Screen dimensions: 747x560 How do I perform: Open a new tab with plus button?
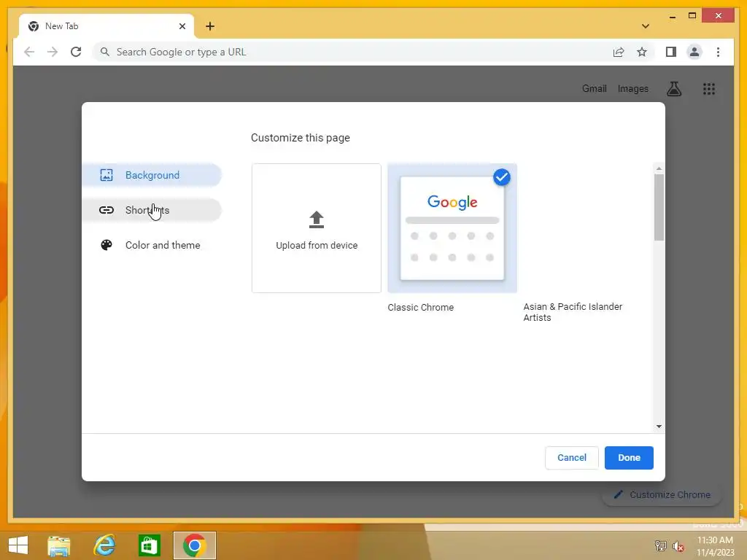tap(210, 26)
